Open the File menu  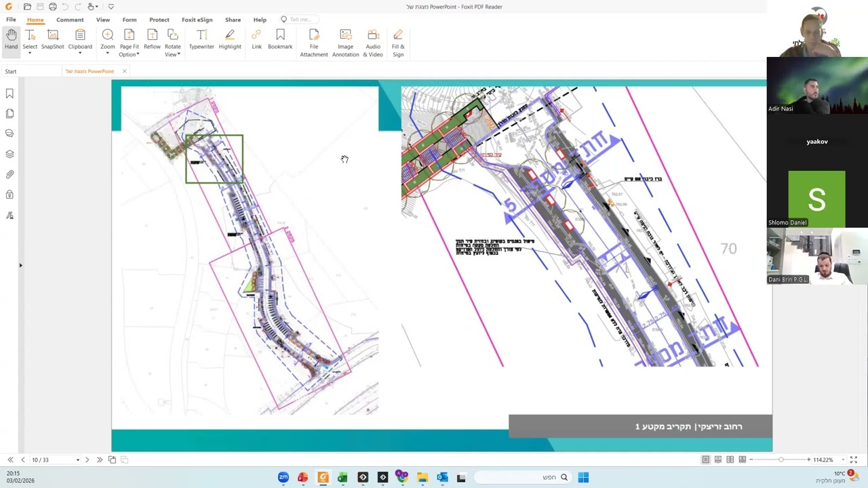tap(11, 20)
